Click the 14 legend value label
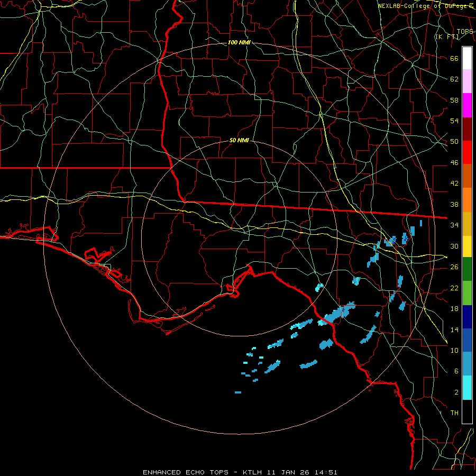The height and width of the screenshot is (476, 476). [x=454, y=329]
